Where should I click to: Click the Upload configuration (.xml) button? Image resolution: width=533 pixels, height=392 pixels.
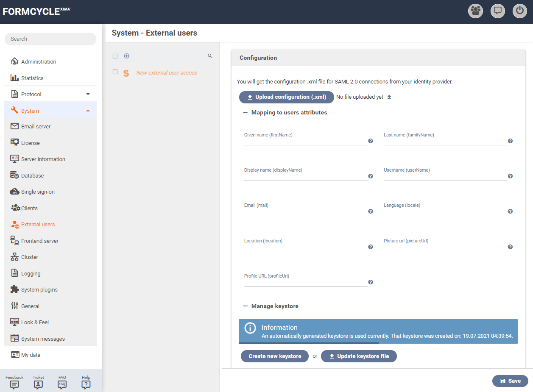pos(287,97)
